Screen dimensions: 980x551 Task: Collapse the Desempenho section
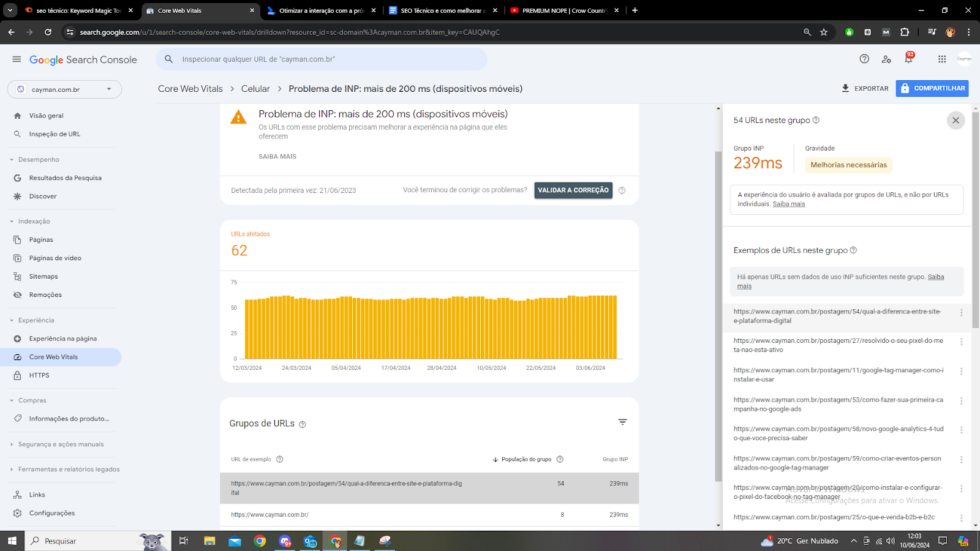click(12, 160)
